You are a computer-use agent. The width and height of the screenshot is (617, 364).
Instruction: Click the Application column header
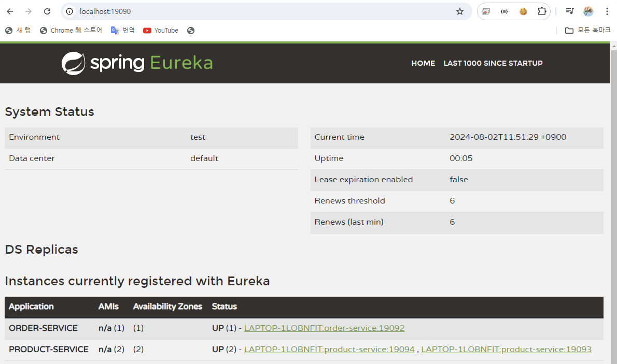pos(31,307)
